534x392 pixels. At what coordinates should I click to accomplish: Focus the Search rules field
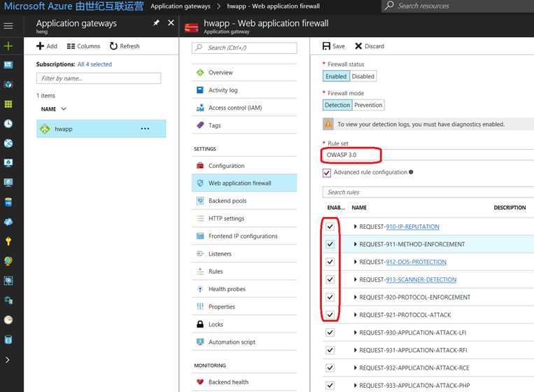coord(428,192)
